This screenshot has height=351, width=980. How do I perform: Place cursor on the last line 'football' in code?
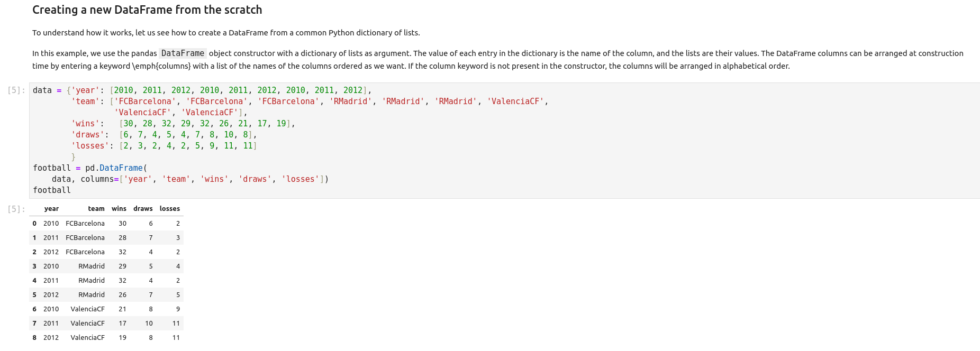tap(52, 190)
